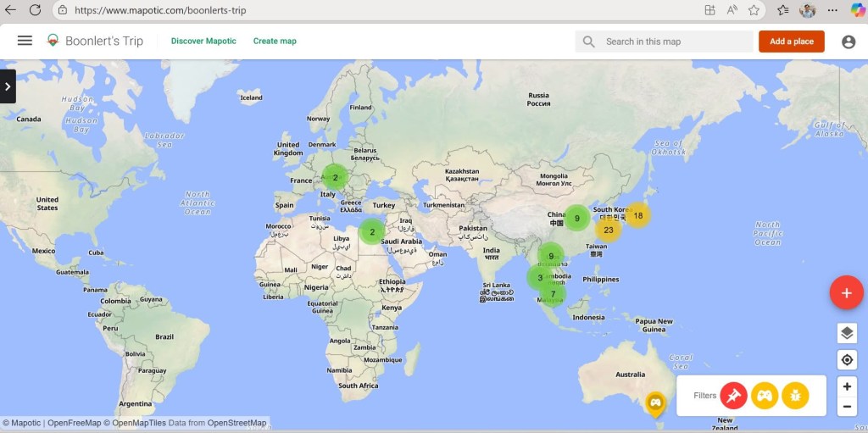Locate me with the target icon

846,360
